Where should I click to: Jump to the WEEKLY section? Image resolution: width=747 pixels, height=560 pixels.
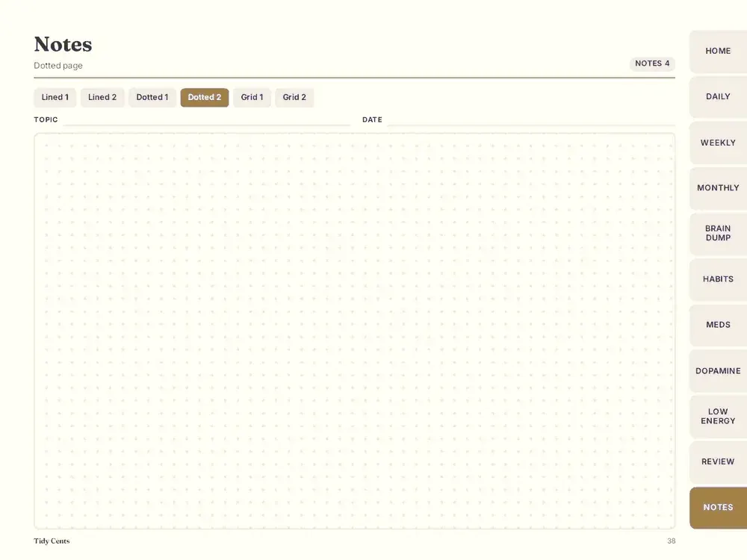718,143
